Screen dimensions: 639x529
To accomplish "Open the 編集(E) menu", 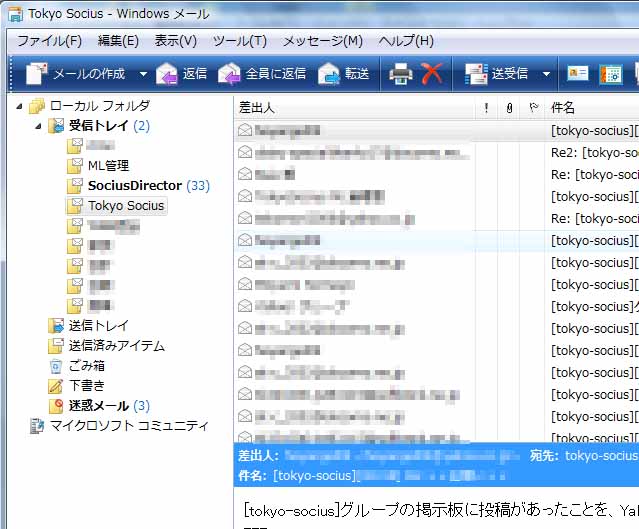I will (x=118, y=41).
